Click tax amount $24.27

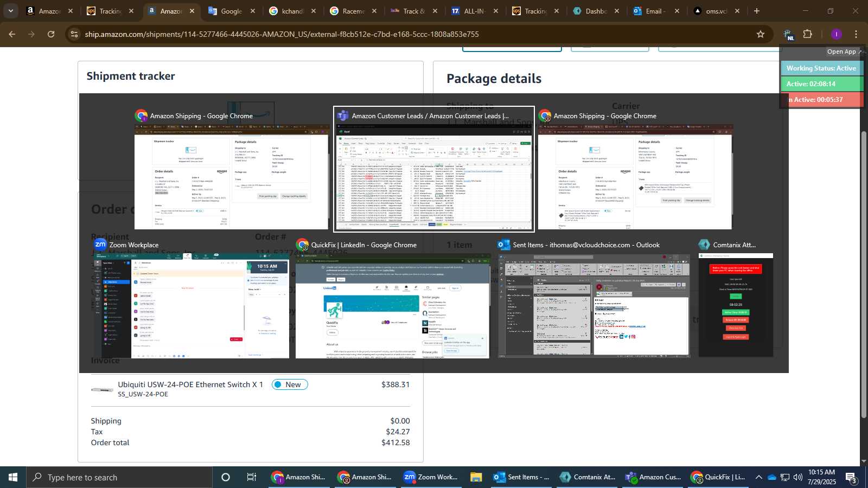(398, 432)
